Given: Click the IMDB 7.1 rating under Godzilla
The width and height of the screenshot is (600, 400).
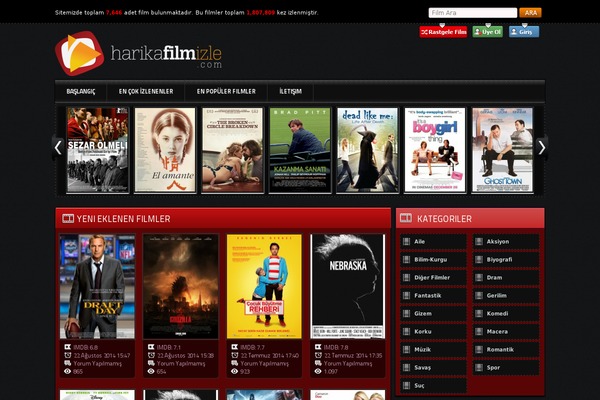Looking at the screenshot, I should 169,347.
